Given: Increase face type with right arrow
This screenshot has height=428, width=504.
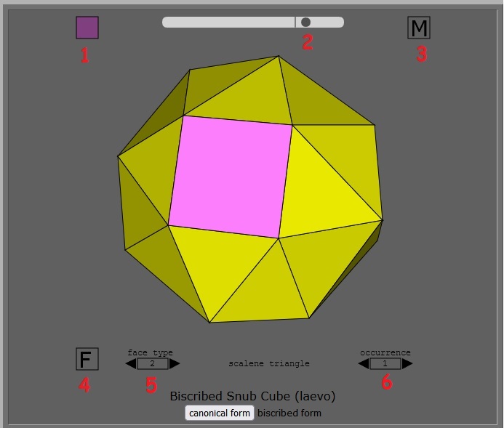Looking at the screenshot, I should (x=175, y=364).
